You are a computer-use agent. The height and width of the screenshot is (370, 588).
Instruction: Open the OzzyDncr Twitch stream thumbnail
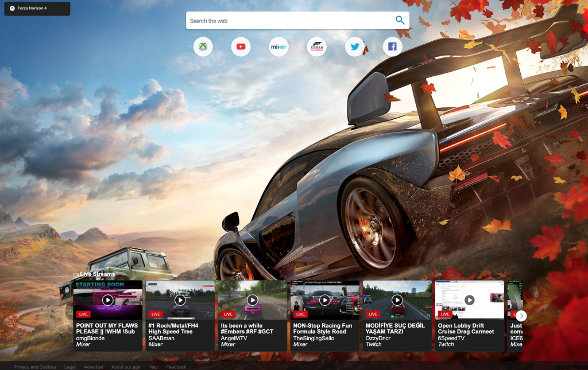coord(397,300)
